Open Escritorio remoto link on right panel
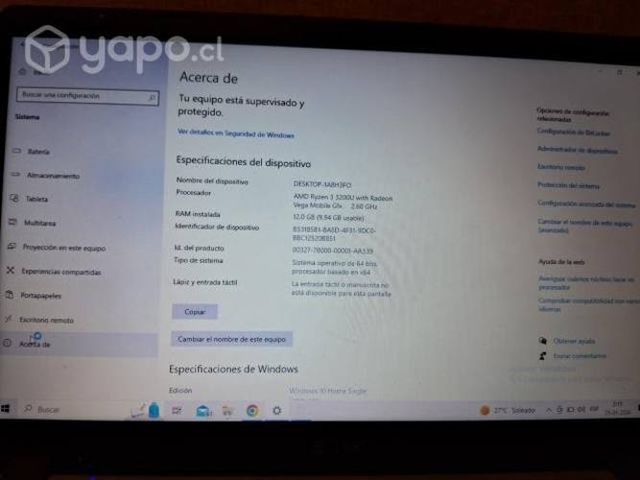 561,167
